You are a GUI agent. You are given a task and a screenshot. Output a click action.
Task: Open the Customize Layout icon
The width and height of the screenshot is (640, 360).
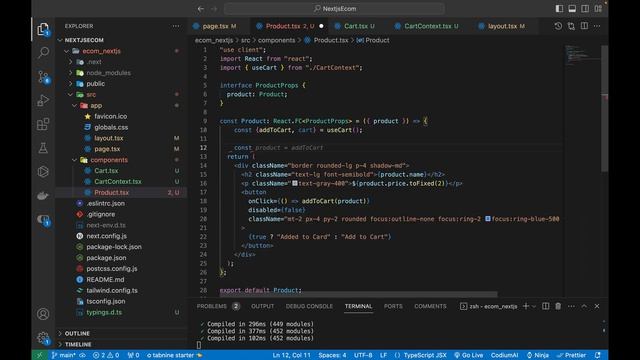(x=598, y=9)
